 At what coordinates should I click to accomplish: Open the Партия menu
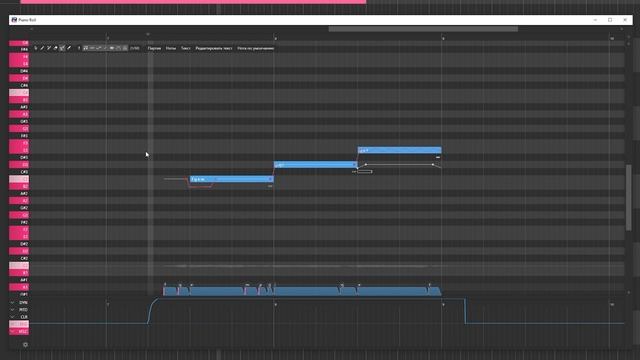(x=154, y=48)
